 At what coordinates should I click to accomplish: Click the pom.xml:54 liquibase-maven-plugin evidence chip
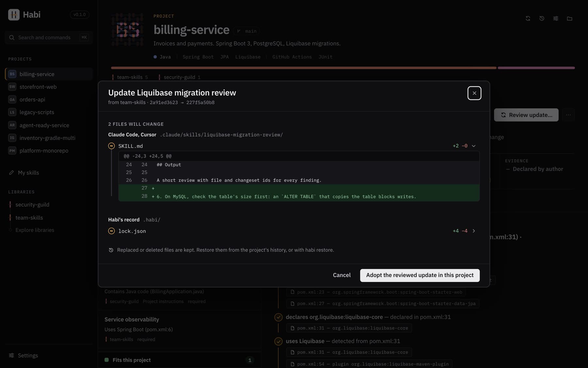pyautogui.click(x=369, y=364)
